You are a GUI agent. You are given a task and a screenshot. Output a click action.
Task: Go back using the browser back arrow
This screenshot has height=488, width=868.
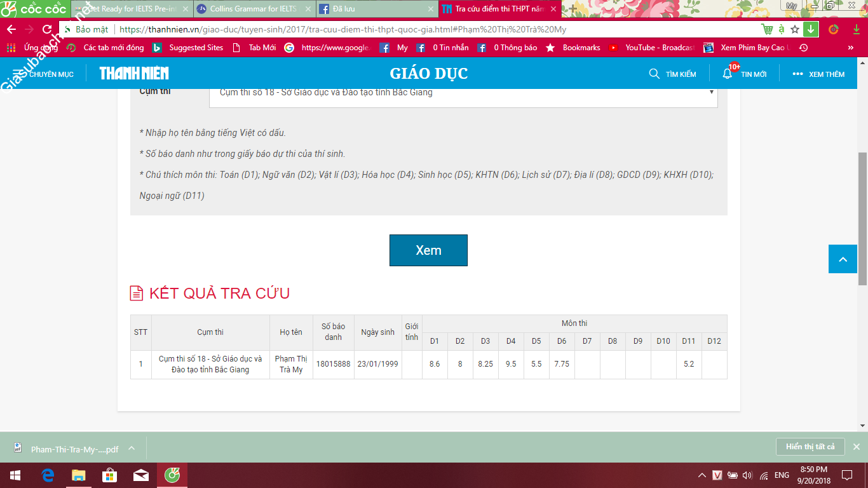[11, 29]
